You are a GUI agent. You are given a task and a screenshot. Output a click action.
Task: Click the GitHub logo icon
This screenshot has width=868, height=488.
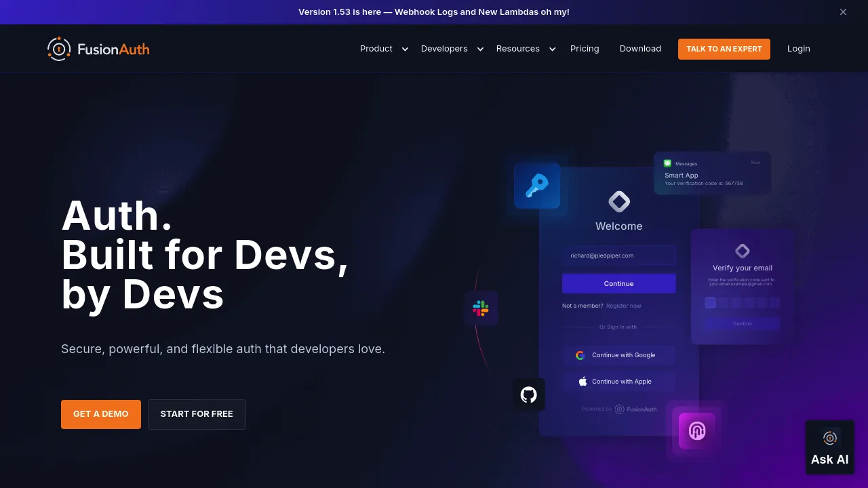(x=529, y=394)
